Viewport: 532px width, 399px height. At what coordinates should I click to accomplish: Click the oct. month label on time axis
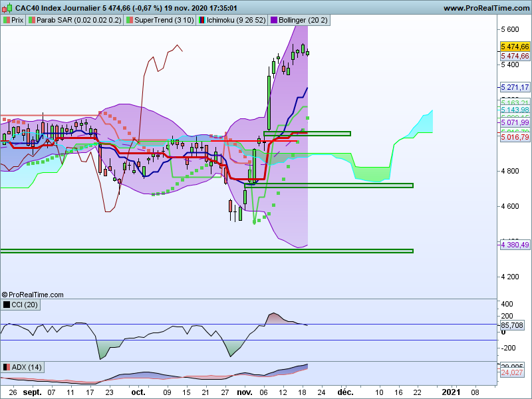138,392
